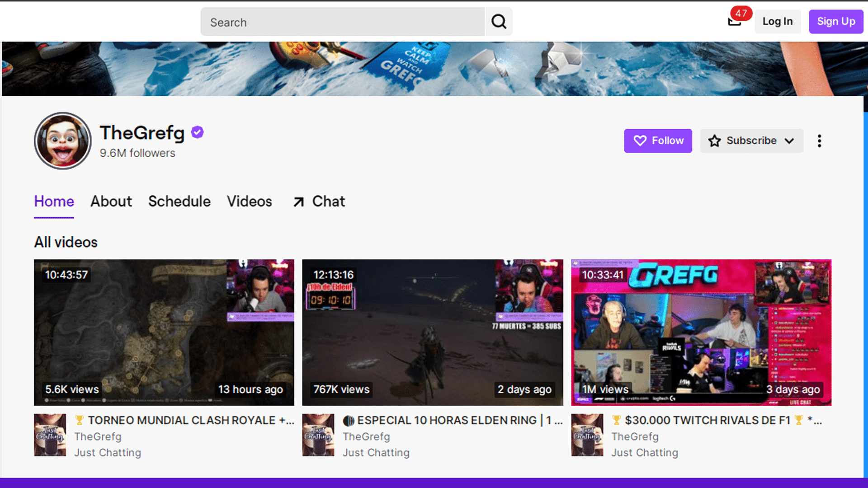Open the All videos heading link

[x=66, y=242]
